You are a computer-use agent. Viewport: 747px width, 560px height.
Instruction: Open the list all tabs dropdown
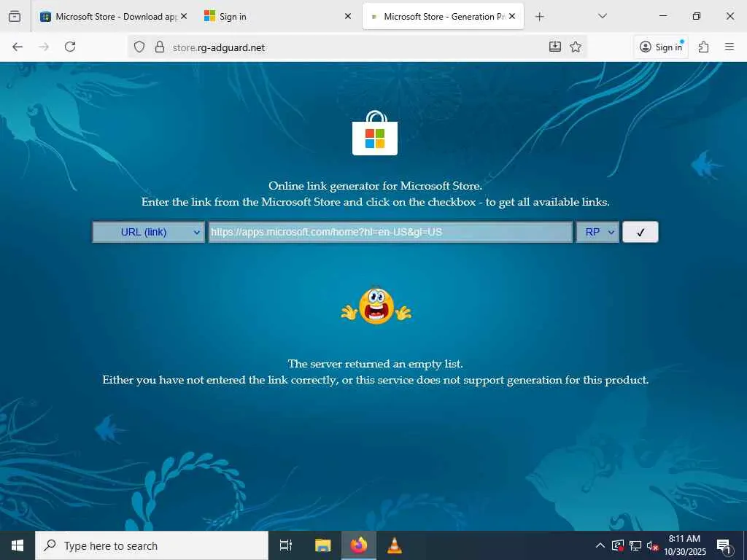click(602, 16)
